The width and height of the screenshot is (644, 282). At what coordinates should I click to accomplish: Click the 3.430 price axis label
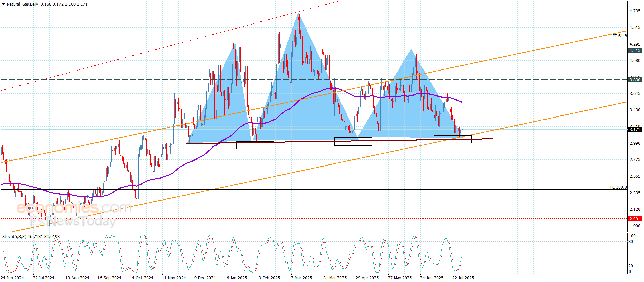(635, 110)
